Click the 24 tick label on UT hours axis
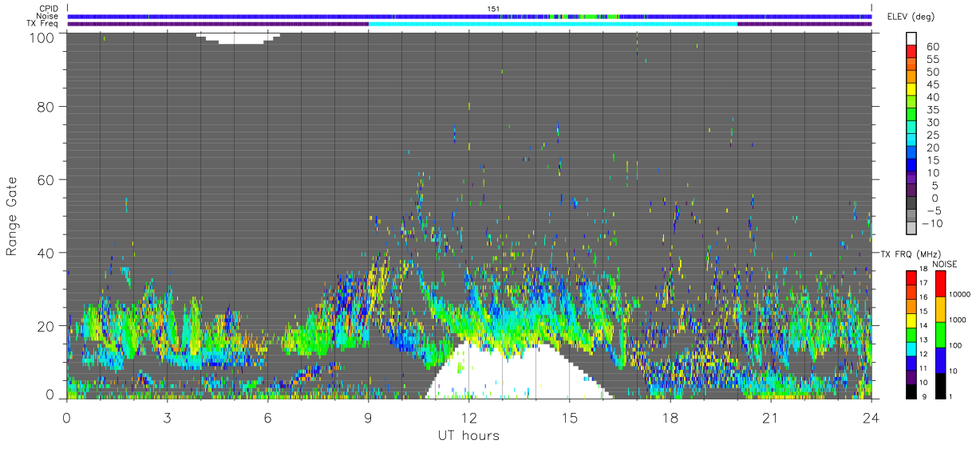This screenshot has width=980, height=452. [x=871, y=418]
